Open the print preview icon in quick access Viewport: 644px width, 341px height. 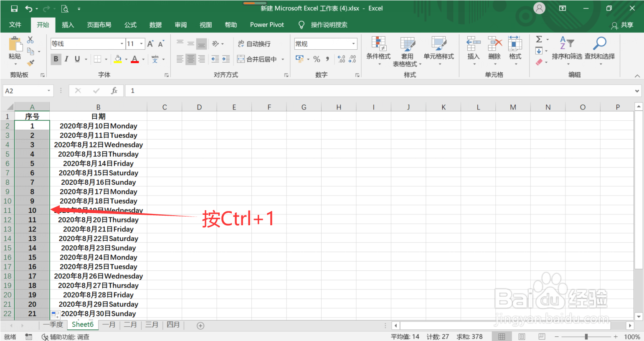pyautogui.click(x=65, y=8)
